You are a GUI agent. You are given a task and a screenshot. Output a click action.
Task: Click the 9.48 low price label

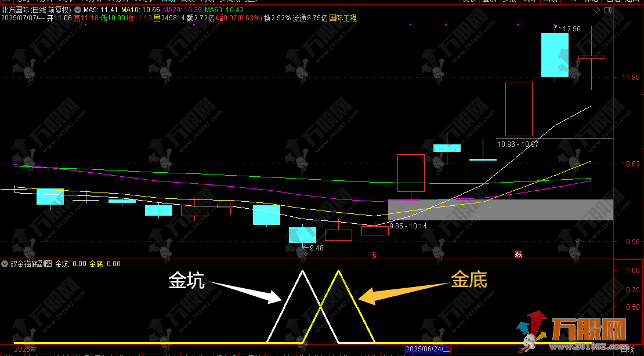coord(317,248)
